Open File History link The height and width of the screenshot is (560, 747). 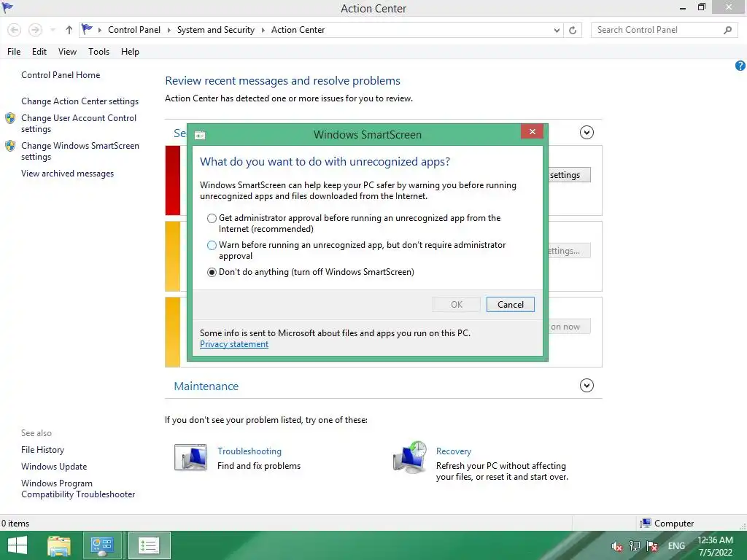click(42, 449)
